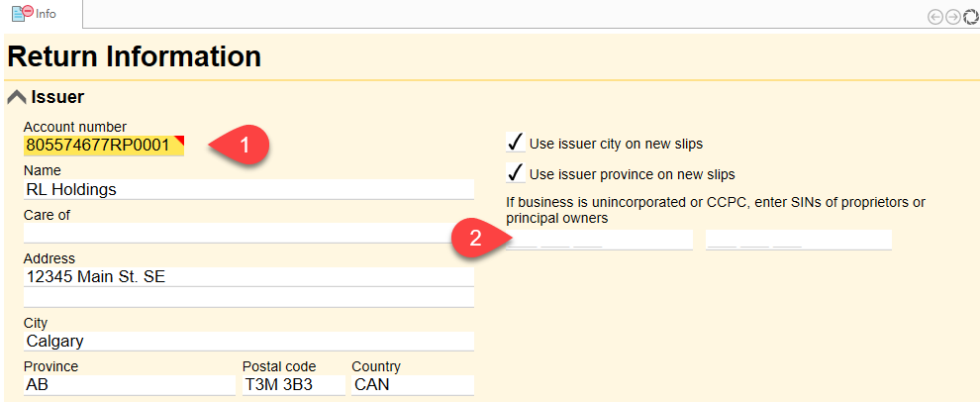Click the Country field showing CAN

(x=412, y=384)
